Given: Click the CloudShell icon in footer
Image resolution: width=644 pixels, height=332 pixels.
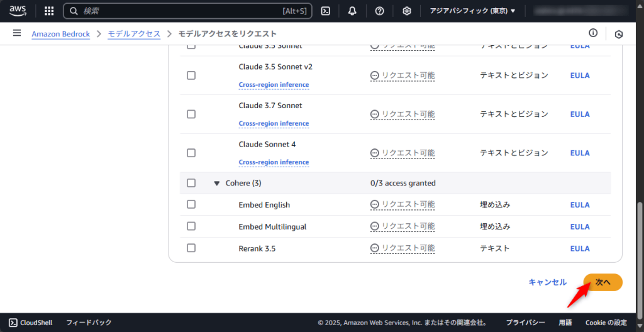Looking at the screenshot, I should (x=13, y=323).
